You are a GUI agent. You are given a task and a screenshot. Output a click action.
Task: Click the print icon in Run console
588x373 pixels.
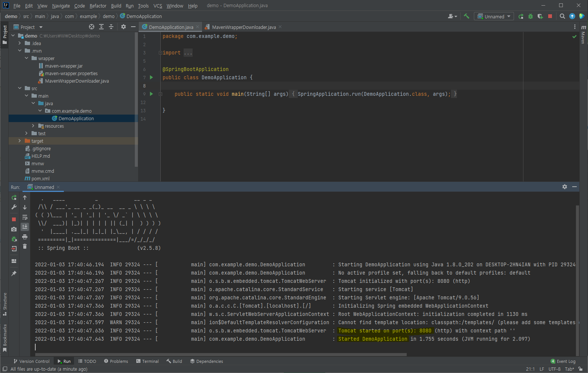pyautogui.click(x=25, y=237)
